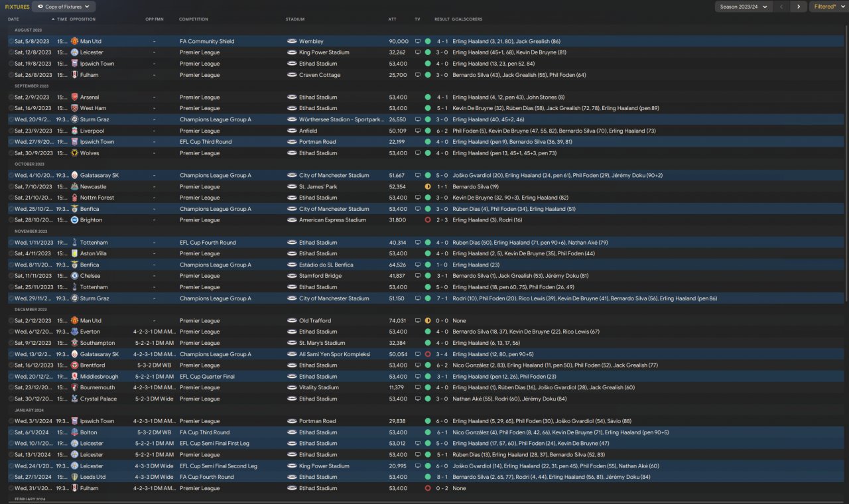The height and width of the screenshot is (504, 849).
Task: Tick the check circle on the West Ham fixture row
Action: click(x=11, y=108)
